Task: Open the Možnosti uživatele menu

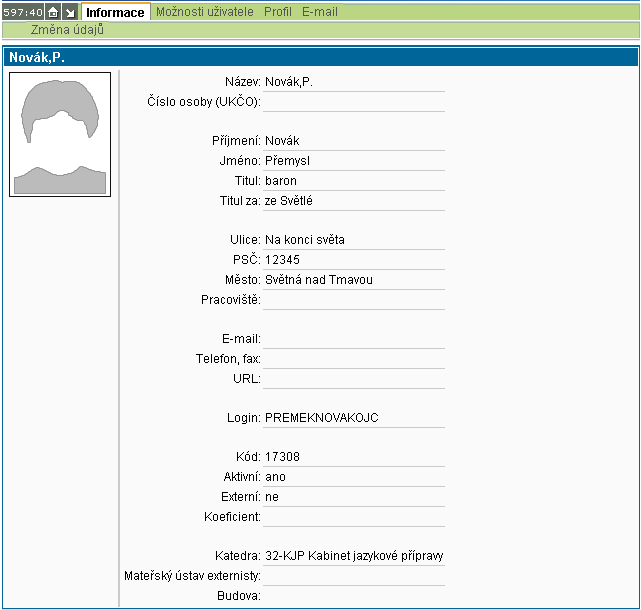Action: click(205, 12)
